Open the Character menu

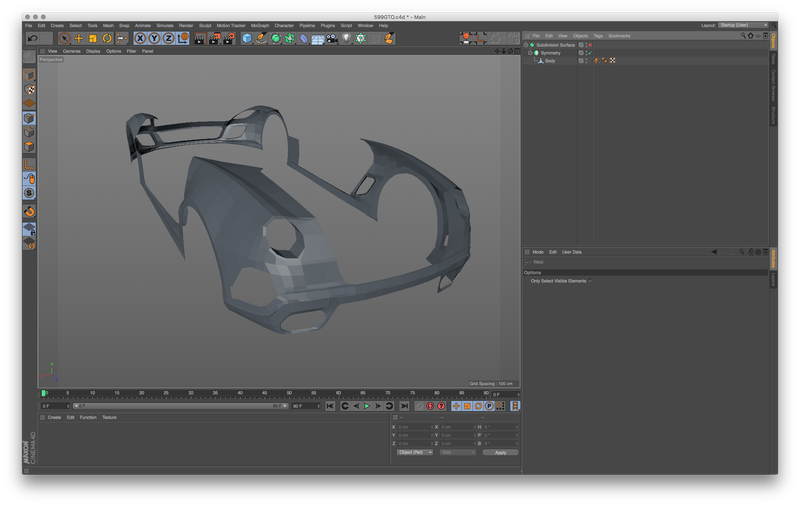point(284,26)
